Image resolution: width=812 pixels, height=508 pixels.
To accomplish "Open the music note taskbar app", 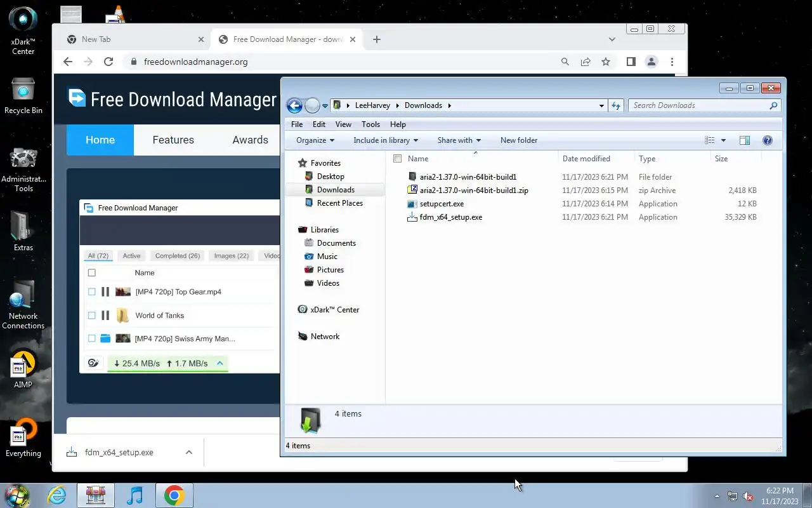I will 135,495.
